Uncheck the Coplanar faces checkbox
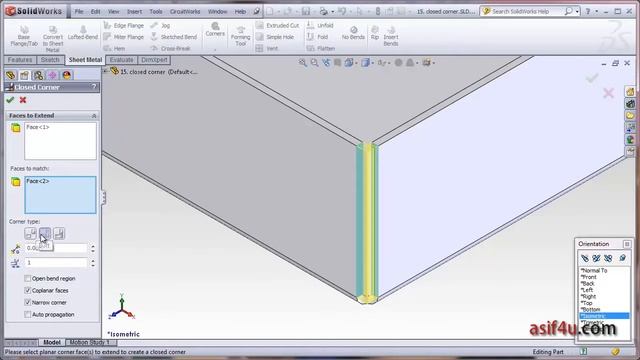The height and width of the screenshot is (360, 640). 27,290
